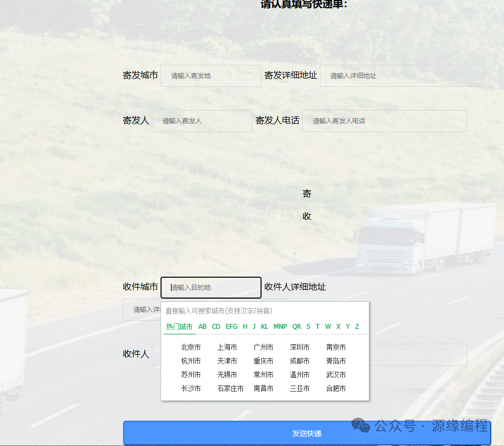Open the W city tab
Image resolution: width=504 pixels, height=446 pixels.
(328, 327)
